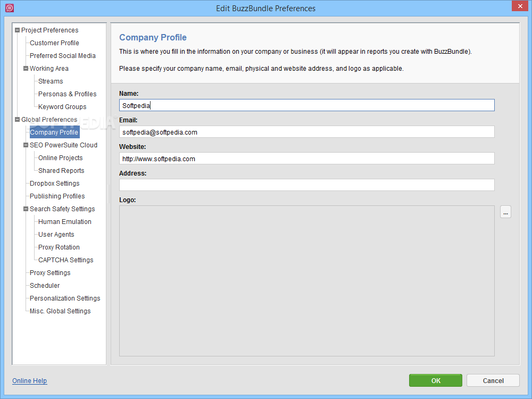Click the Email input field
Screen dimensions: 532x399
tap(307, 132)
